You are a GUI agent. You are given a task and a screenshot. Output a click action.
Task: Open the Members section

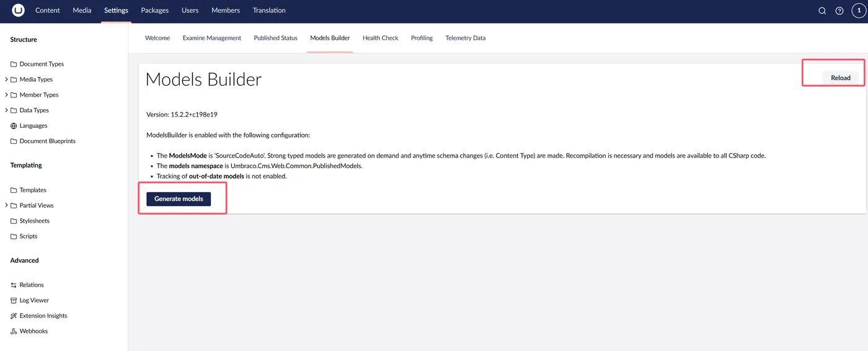pyautogui.click(x=226, y=11)
